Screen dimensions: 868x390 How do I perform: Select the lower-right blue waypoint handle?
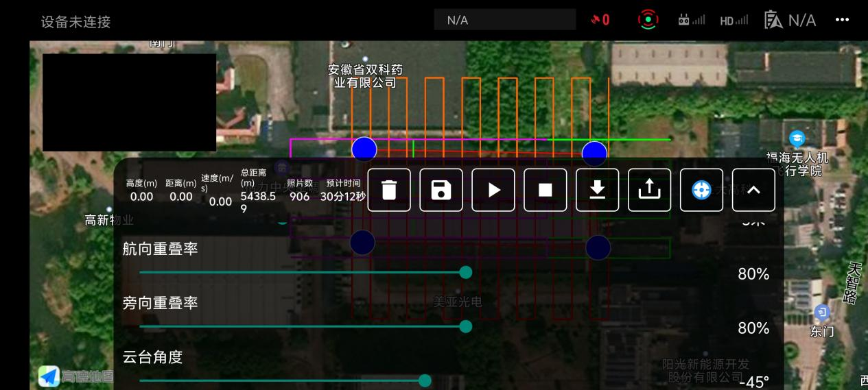click(598, 247)
